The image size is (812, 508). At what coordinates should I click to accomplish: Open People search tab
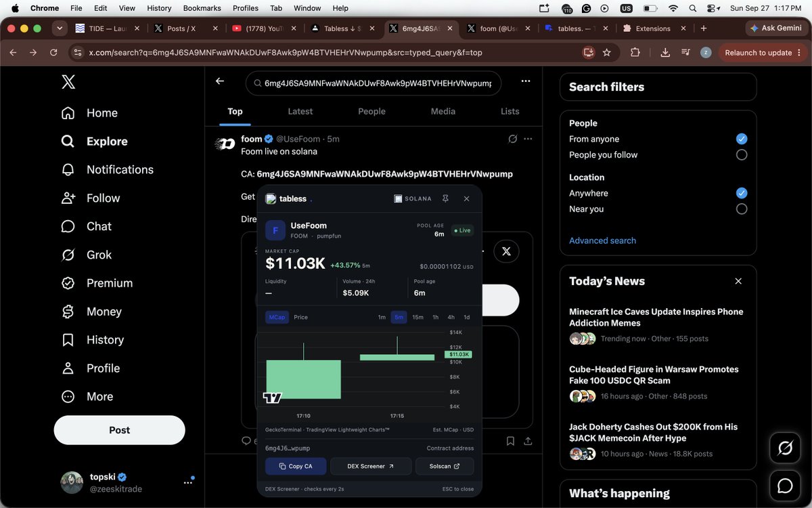point(371,111)
